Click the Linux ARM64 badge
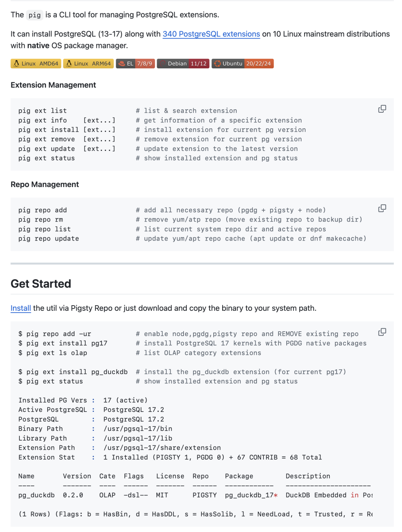The height and width of the screenshot is (532, 402). pyautogui.click(x=89, y=64)
